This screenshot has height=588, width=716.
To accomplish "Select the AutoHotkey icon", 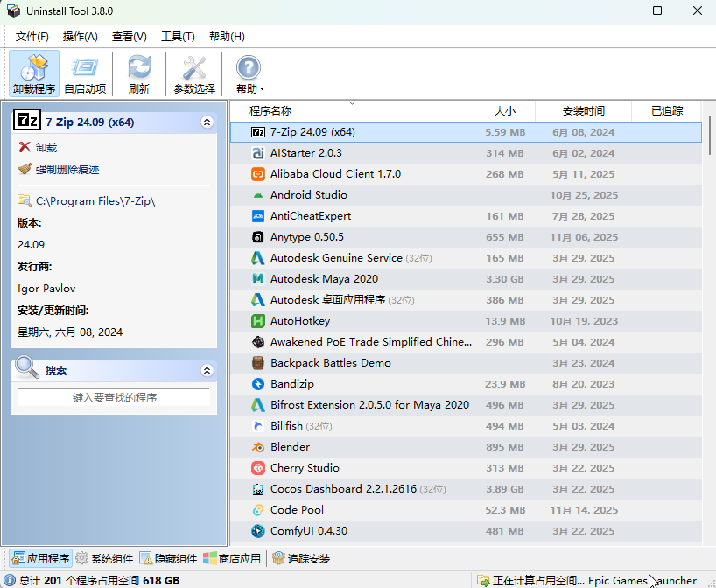I will (258, 321).
